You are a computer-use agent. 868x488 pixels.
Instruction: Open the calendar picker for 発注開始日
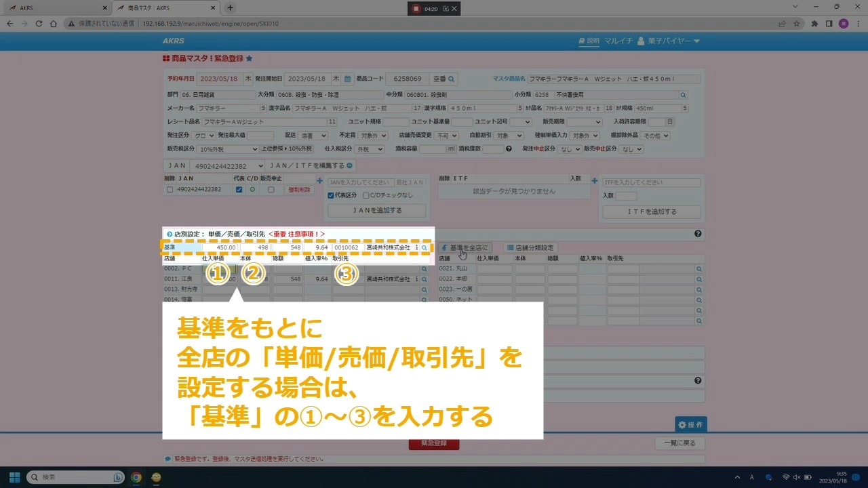347,79
